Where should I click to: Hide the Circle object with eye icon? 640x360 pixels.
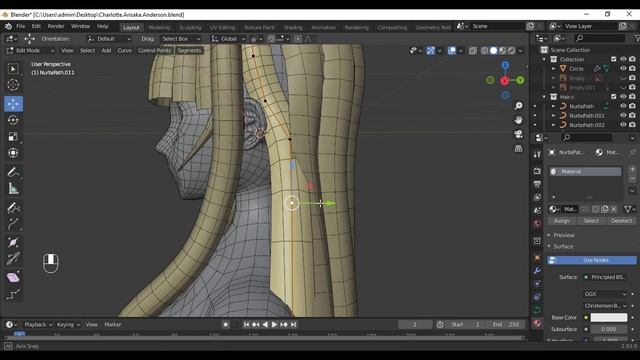click(623, 69)
